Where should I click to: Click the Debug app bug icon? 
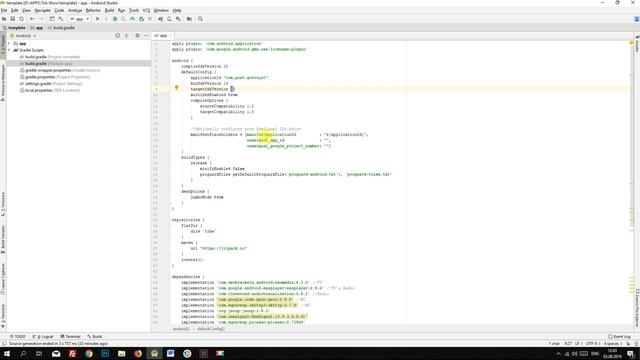pos(115,19)
